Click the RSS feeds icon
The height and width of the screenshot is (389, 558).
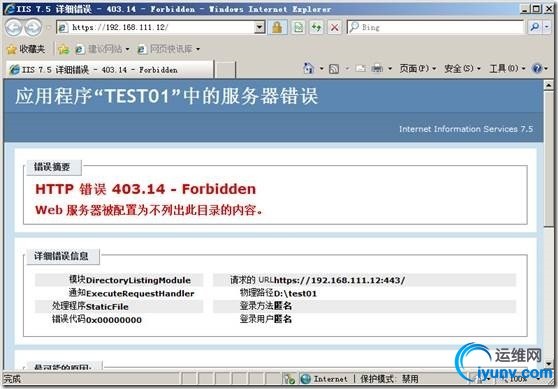(x=334, y=68)
